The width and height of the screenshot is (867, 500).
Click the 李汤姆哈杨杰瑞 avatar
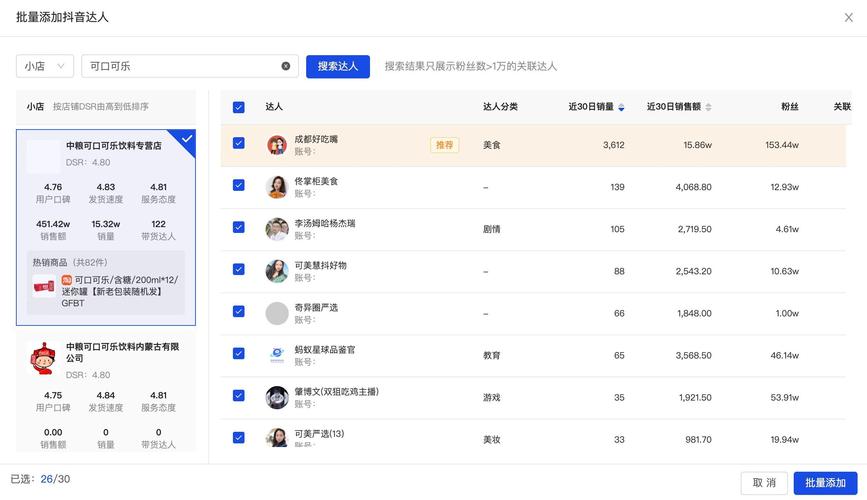point(277,229)
